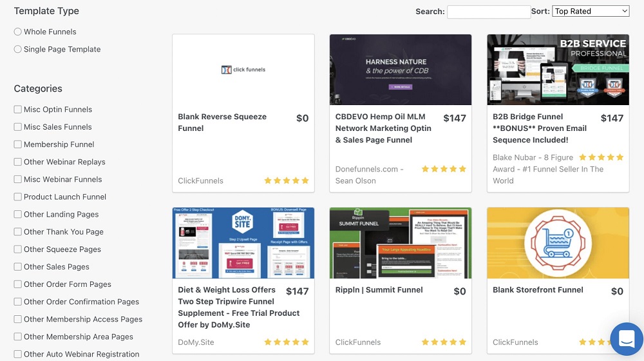644x361 pixels.
Task: Click ClickFunnels author on Blank Storefront card
Action: [515, 342]
